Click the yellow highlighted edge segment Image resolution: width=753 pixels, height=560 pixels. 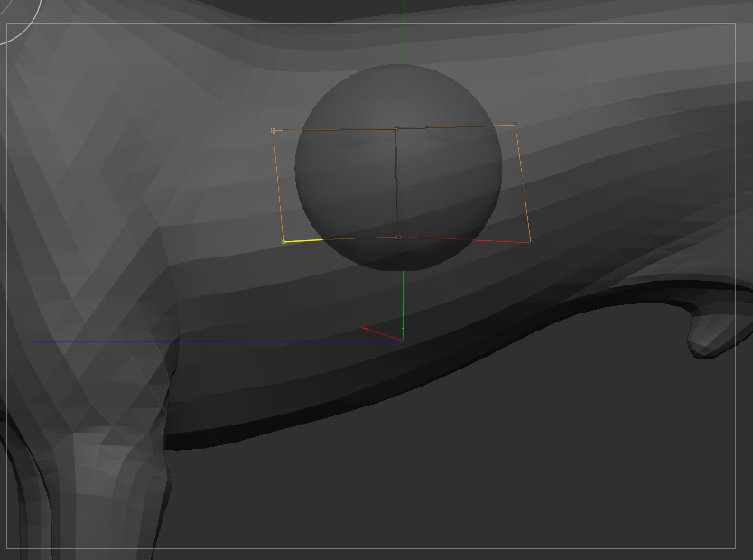coord(303,241)
